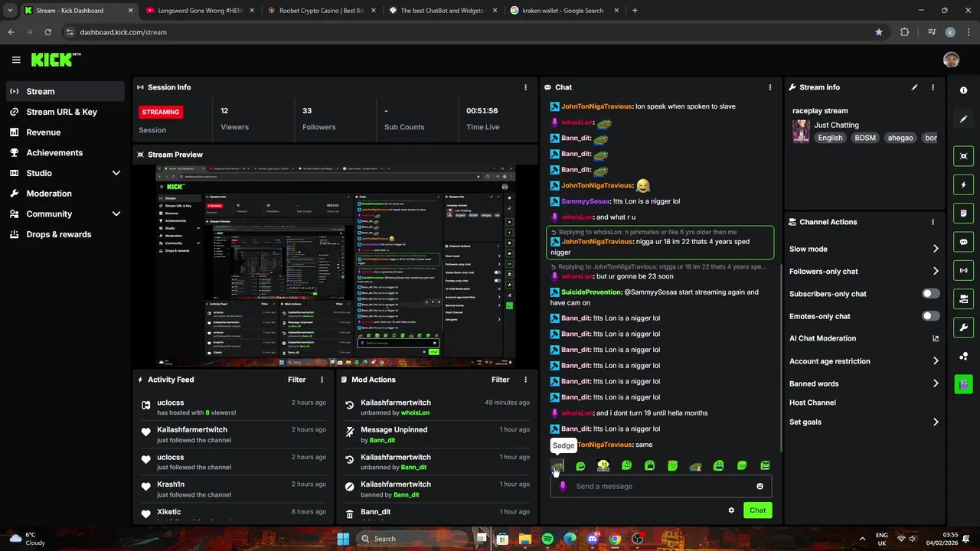
Task: Open the emoji picker in message box
Action: click(x=759, y=486)
